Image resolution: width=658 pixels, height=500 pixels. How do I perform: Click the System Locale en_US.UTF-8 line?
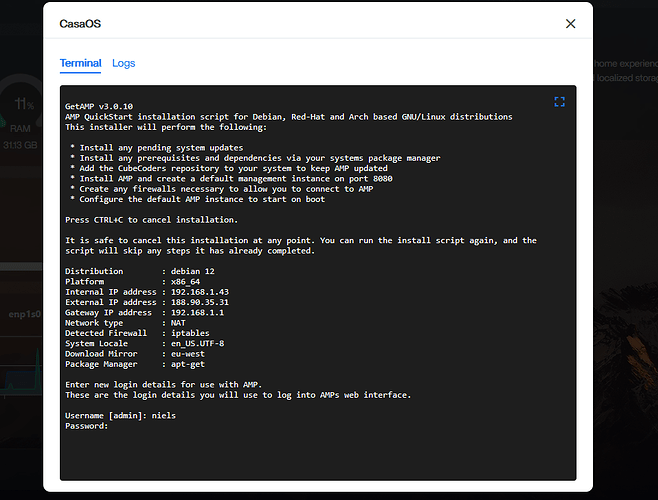pyautogui.click(x=143, y=343)
